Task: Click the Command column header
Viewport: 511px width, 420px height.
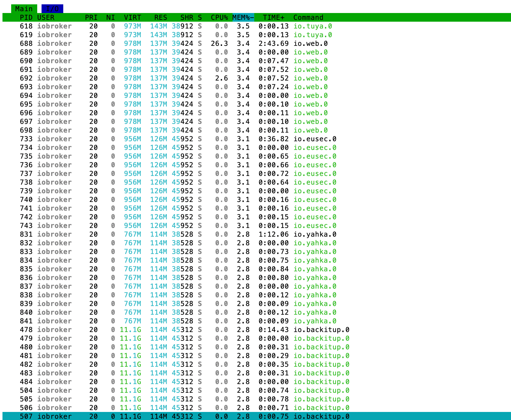Action: pyautogui.click(x=308, y=17)
